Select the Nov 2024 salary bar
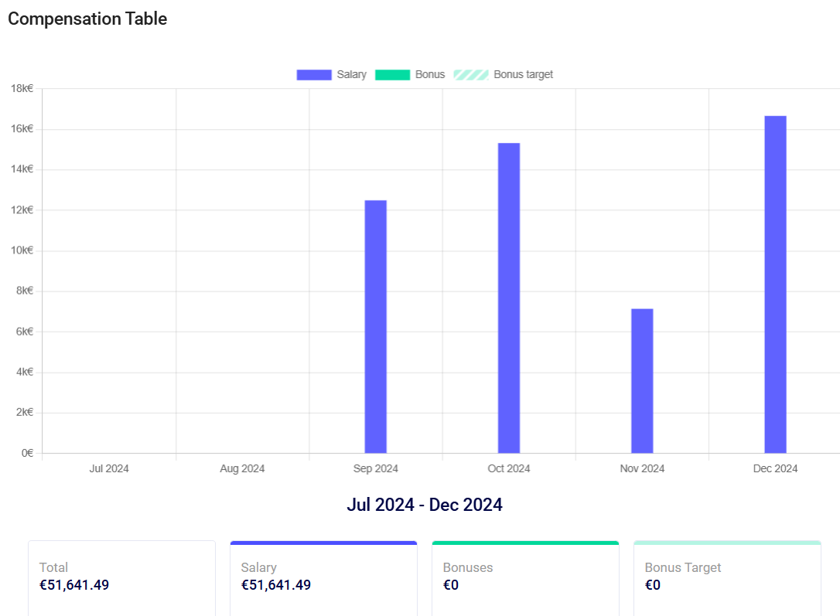The width and height of the screenshot is (840, 616). point(642,380)
